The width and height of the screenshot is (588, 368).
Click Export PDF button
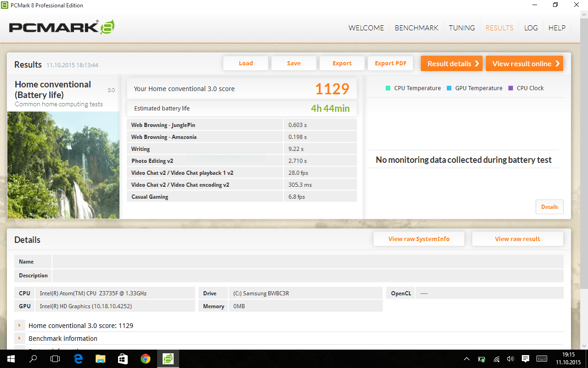[390, 63]
